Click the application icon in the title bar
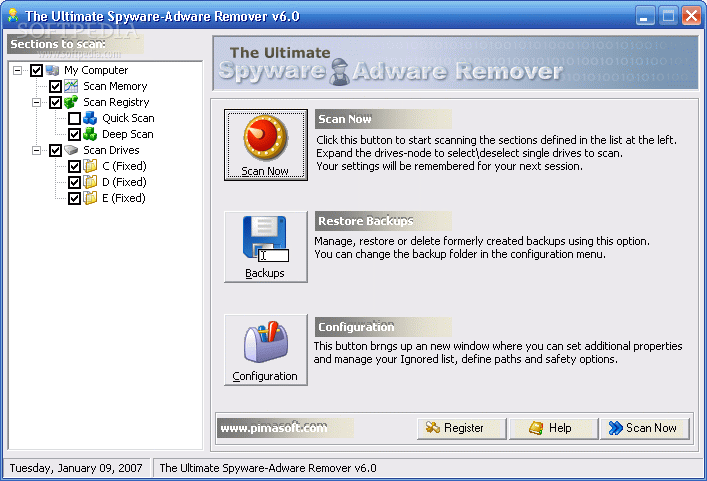 tap(13, 16)
